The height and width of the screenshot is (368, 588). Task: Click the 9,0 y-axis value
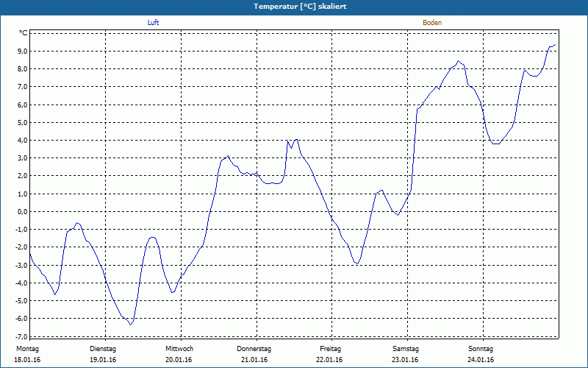coord(22,51)
